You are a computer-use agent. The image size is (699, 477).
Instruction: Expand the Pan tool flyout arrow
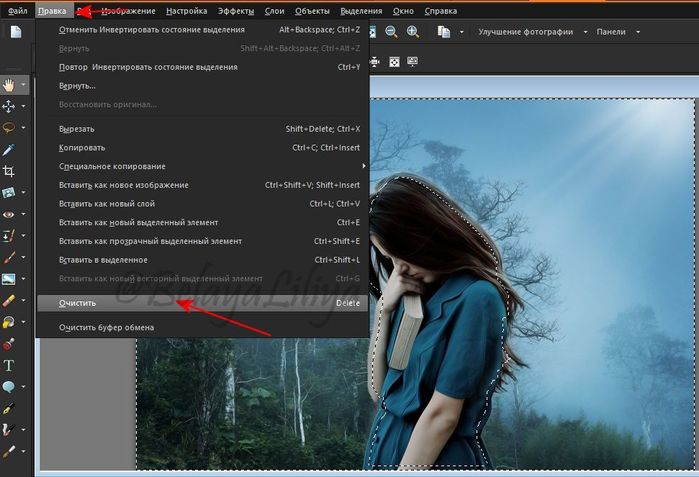23,85
